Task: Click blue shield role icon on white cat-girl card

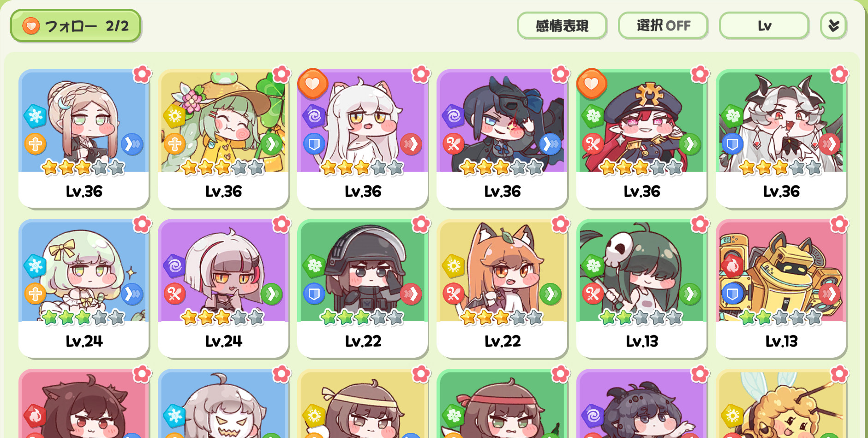Action: click(314, 144)
